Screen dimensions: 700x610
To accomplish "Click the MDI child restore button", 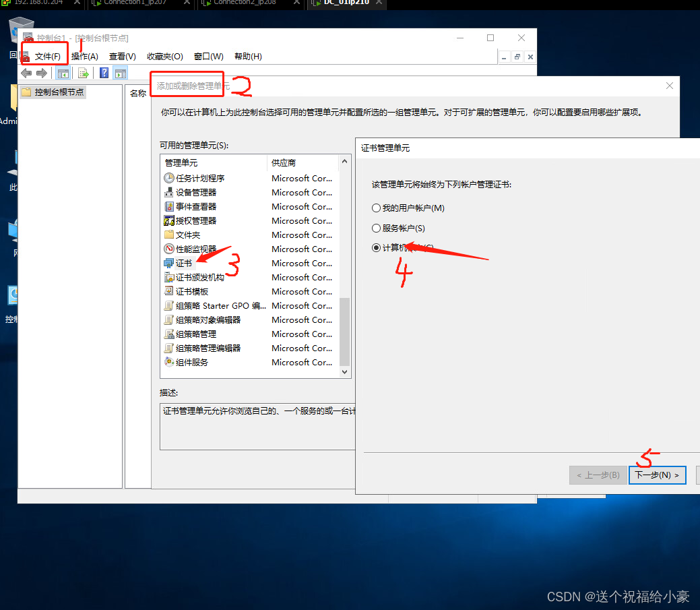I will click(x=517, y=57).
